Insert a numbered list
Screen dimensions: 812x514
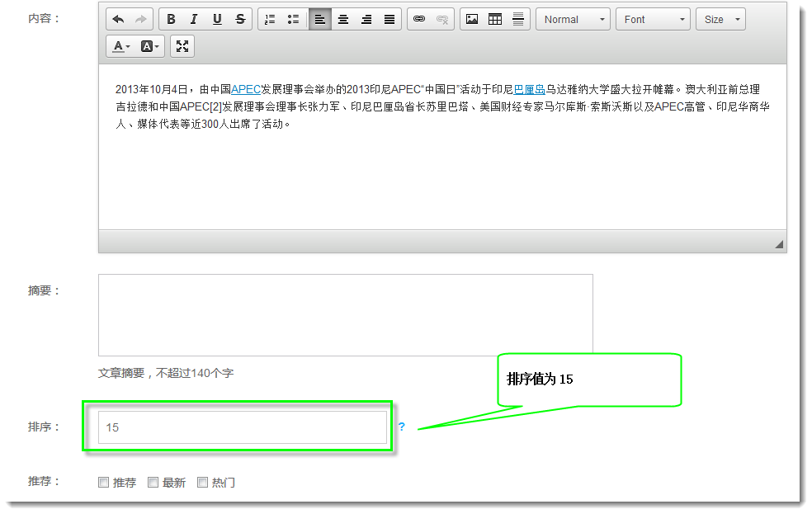(x=270, y=20)
